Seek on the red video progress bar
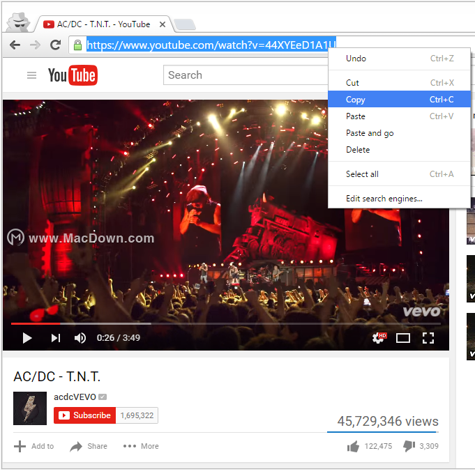 tap(36, 323)
